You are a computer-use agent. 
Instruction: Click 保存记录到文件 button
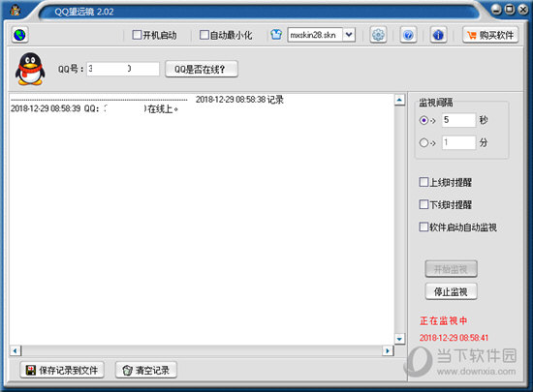pos(62,370)
